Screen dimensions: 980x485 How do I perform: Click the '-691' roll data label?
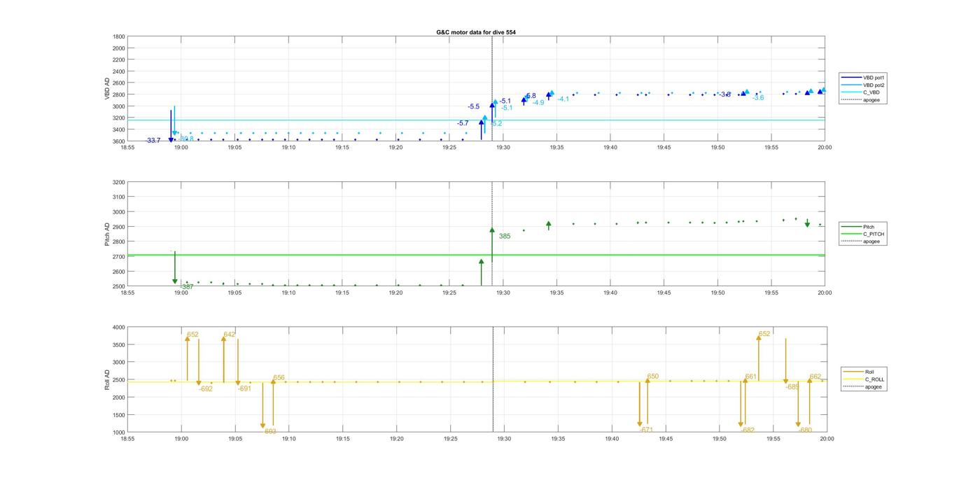point(244,388)
